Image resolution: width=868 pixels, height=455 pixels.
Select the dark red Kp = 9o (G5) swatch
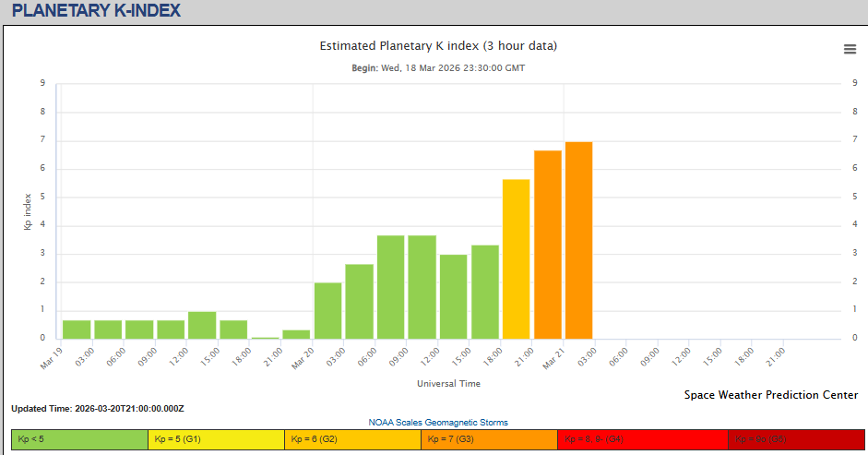tap(796, 439)
